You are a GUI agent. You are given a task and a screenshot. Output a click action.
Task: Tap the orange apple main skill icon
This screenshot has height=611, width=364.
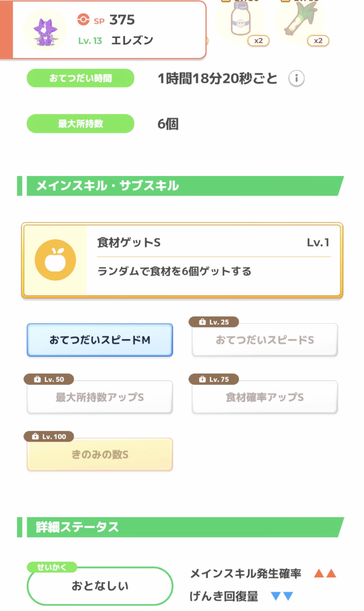pyautogui.click(x=55, y=260)
